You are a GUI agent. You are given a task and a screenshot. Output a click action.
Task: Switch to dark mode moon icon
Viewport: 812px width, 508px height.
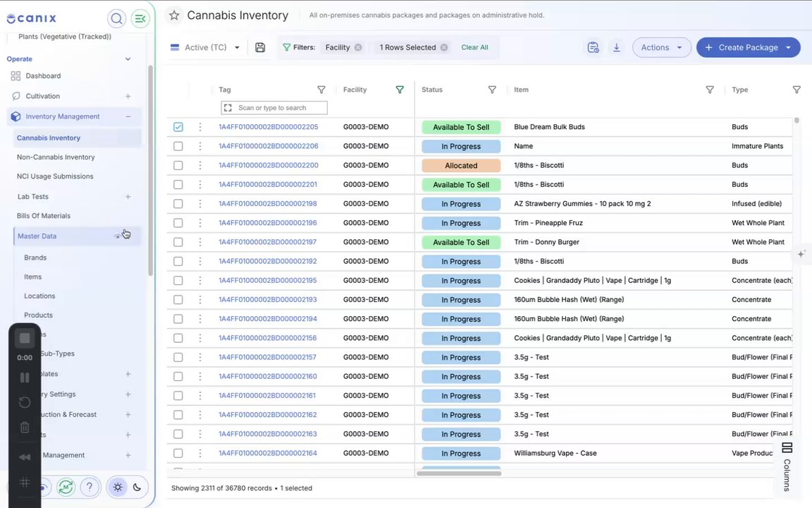[x=137, y=487]
